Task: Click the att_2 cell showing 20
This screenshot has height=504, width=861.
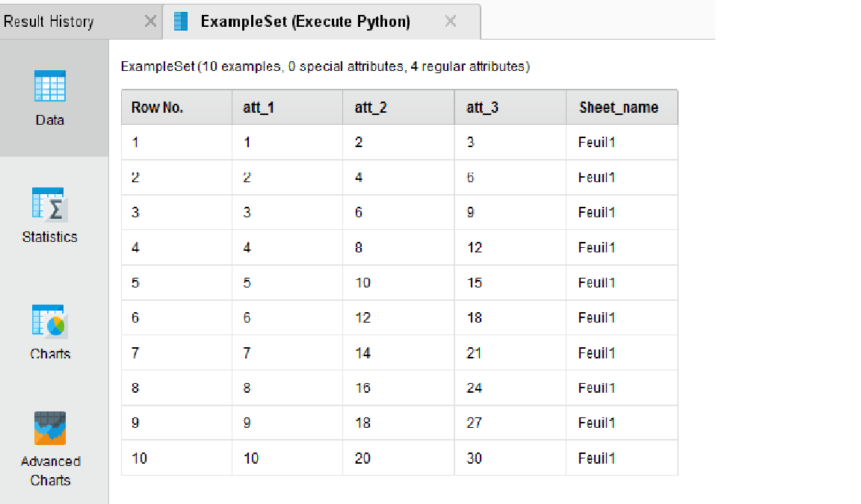Action: pyautogui.click(x=362, y=458)
